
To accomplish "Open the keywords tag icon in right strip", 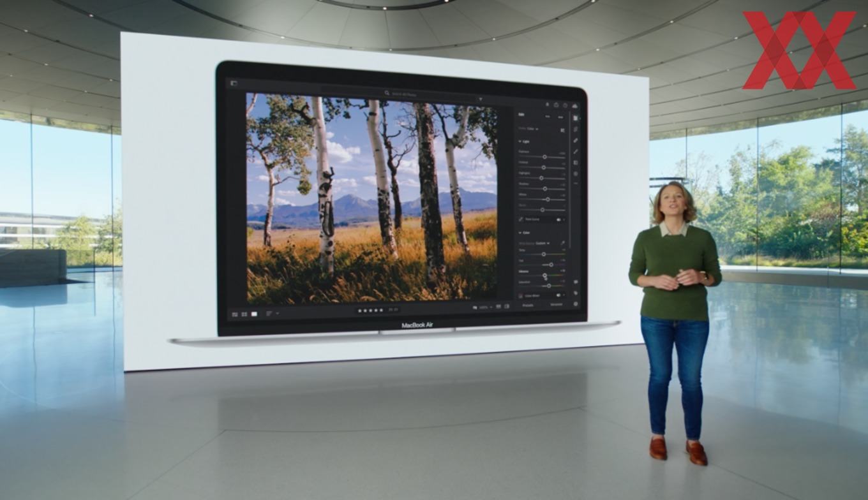I will pyautogui.click(x=576, y=293).
